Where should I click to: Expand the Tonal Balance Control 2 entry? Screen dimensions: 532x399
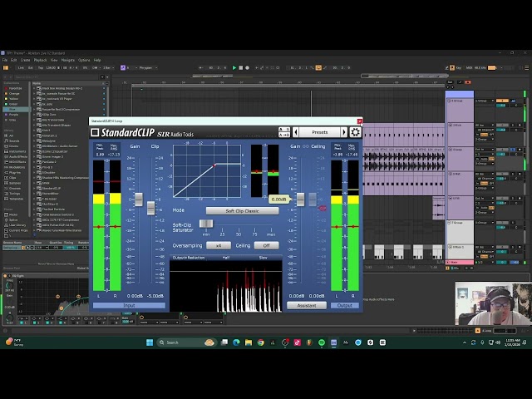[34, 214]
